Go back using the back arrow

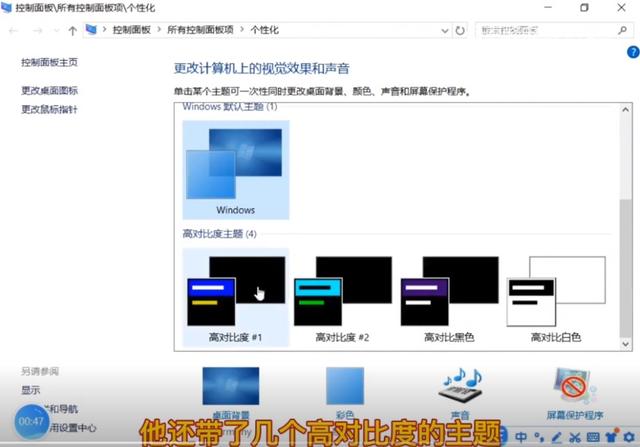(13, 31)
